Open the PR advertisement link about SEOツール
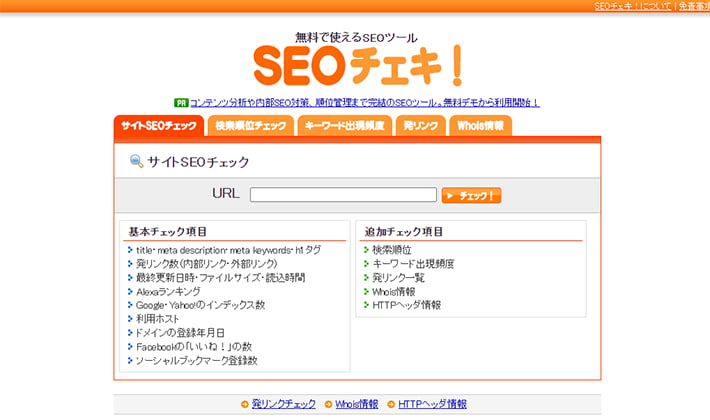This screenshot has height=420, width=710. pyautogui.click(x=365, y=103)
